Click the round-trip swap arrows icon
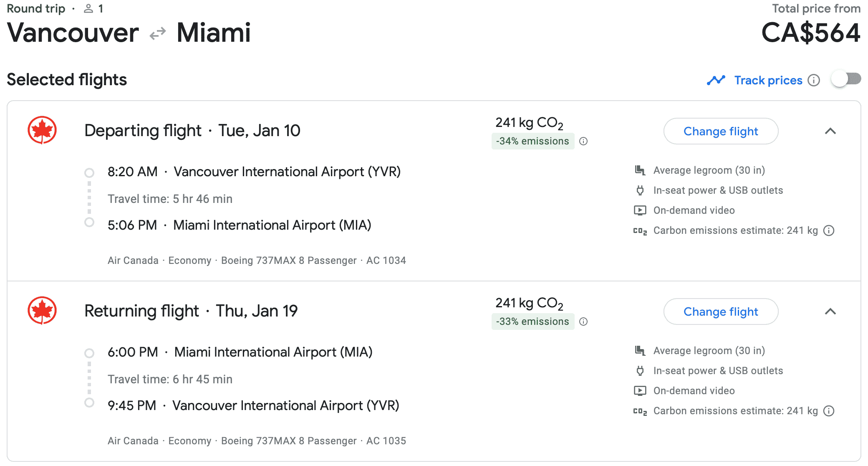 tap(158, 33)
